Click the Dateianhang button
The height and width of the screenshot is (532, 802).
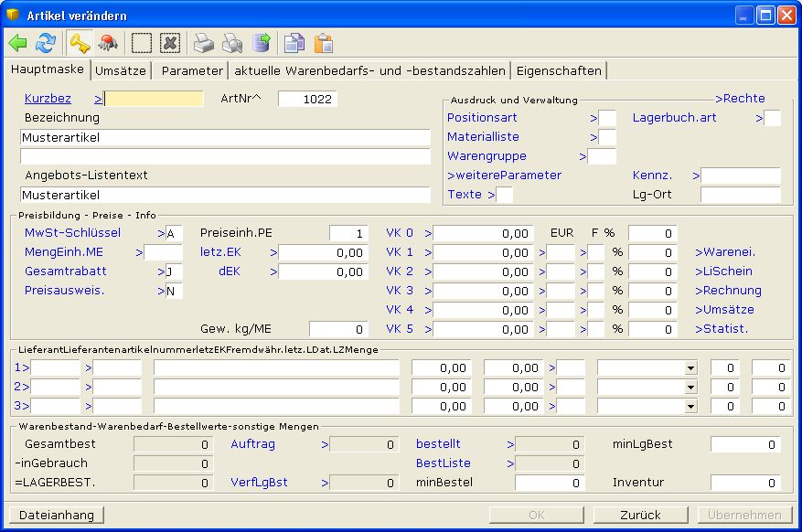[57, 515]
